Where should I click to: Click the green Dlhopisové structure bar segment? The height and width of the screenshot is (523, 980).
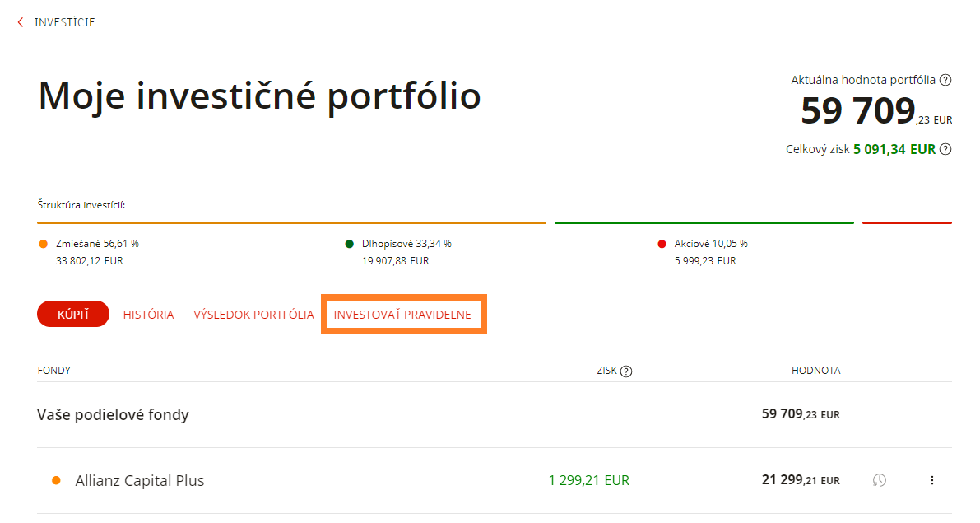[x=704, y=222]
